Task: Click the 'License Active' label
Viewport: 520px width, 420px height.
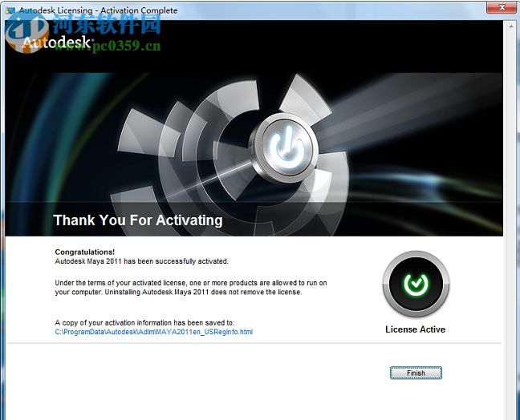Action: click(x=415, y=329)
